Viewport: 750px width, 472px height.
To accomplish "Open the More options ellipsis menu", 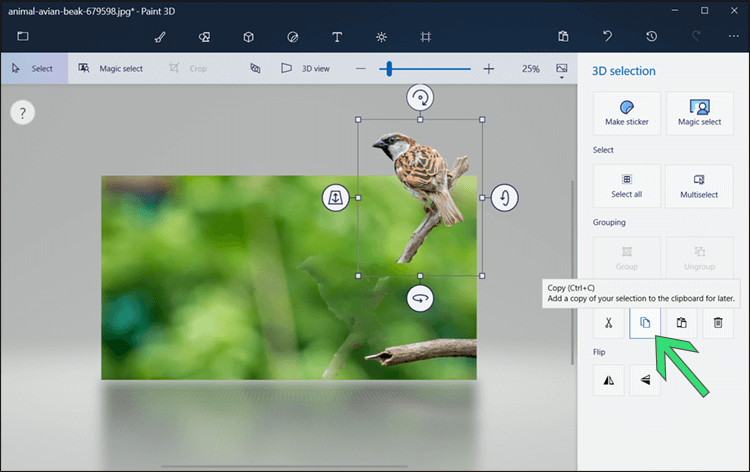I will (733, 36).
